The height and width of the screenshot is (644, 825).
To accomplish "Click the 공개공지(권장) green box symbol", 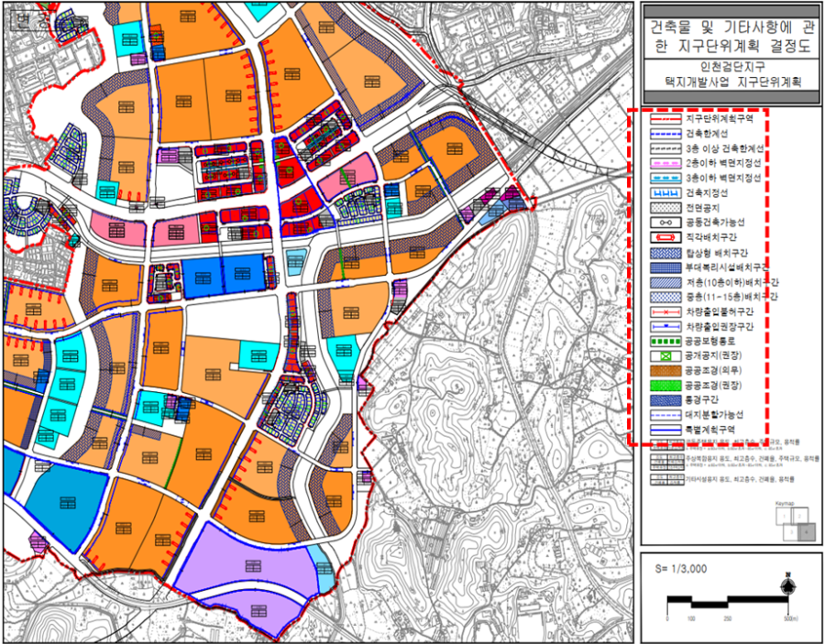I will pyautogui.click(x=665, y=356).
